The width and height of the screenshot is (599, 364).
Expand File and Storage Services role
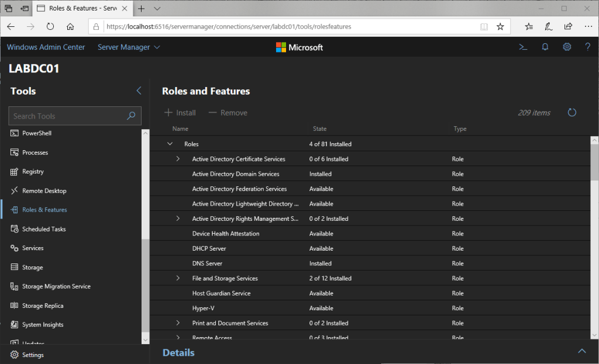pyautogui.click(x=178, y=278)
